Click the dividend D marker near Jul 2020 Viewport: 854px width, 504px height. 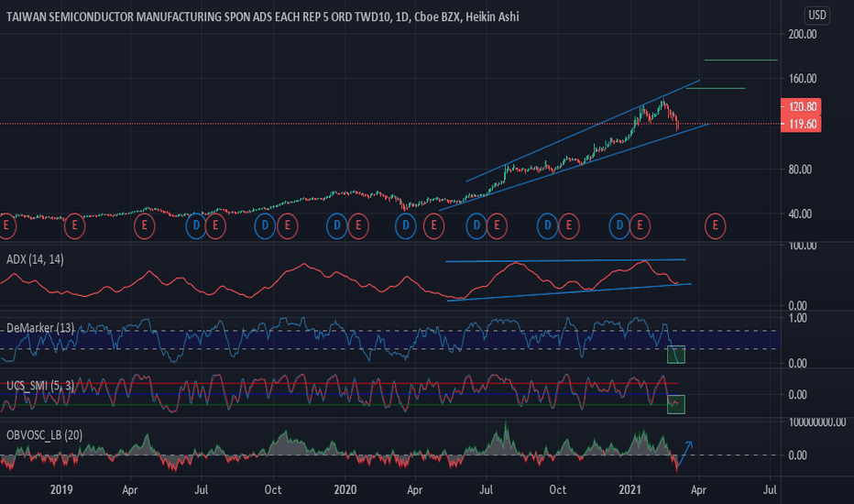pyautogui.click(x=476, y=226)
